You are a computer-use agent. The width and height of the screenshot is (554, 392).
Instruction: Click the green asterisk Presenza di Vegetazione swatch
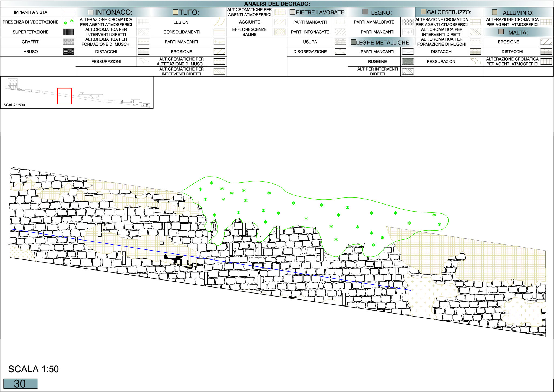(68, 22)
